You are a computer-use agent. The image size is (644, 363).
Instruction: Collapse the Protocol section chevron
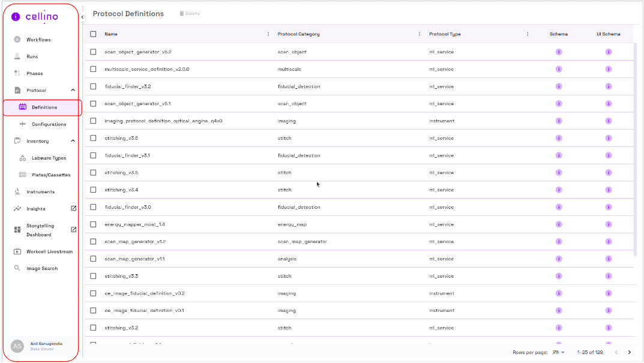(73, 90)
